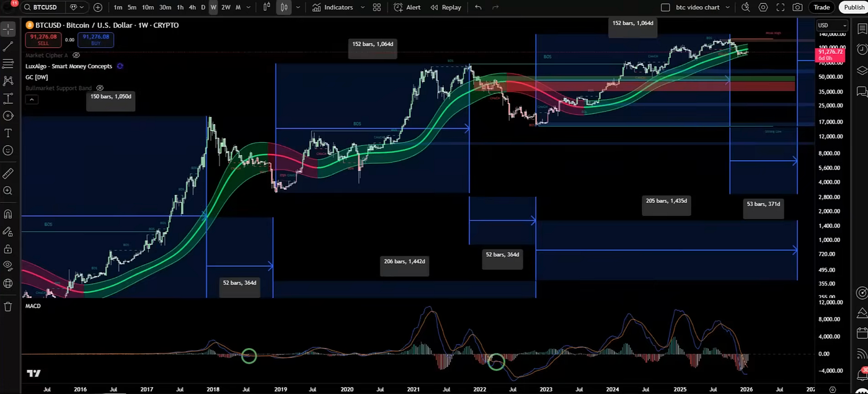Click the layout setup square icon
This screenshot has height=394, width=868.
pos(665,7)
